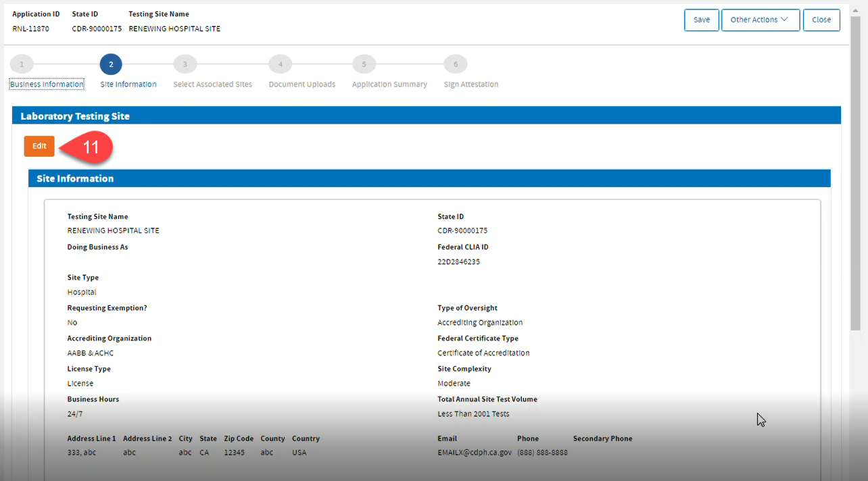868x481 pixels.
Task: Click phone number (888) 888-8888
Action: point(542,453)
